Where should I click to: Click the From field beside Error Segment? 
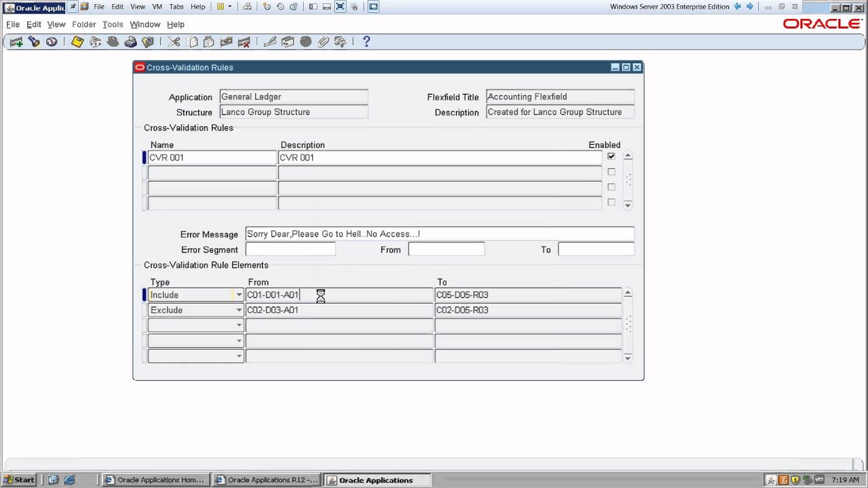[x=446, y=249]
